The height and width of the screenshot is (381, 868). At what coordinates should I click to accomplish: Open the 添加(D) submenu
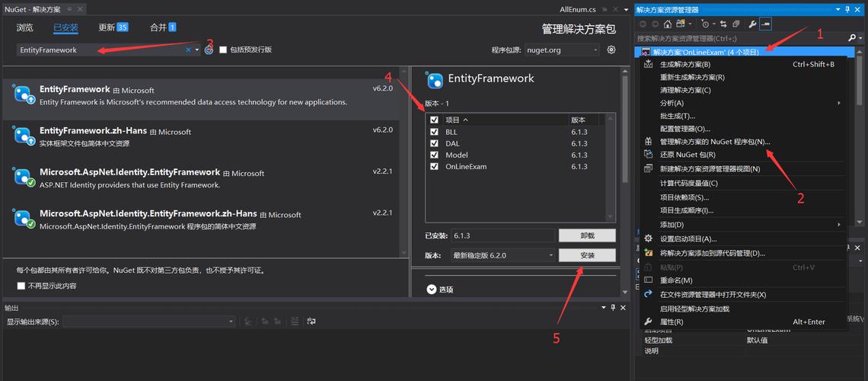[x=743, y=225]
